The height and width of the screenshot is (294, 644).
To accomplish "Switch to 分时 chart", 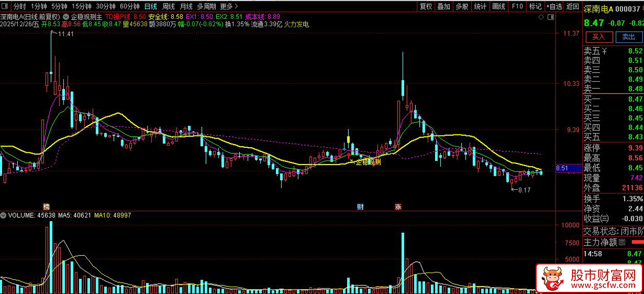I will [x=19, y=6].
